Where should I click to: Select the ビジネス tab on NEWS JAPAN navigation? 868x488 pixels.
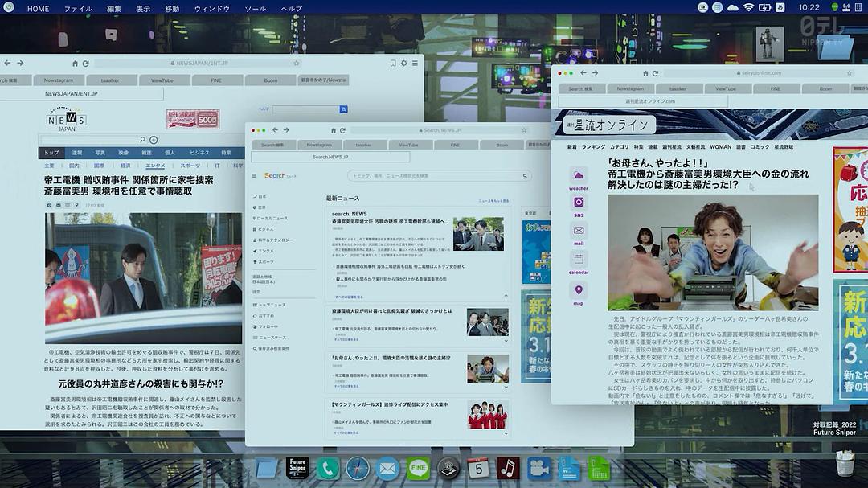[200, 153]
